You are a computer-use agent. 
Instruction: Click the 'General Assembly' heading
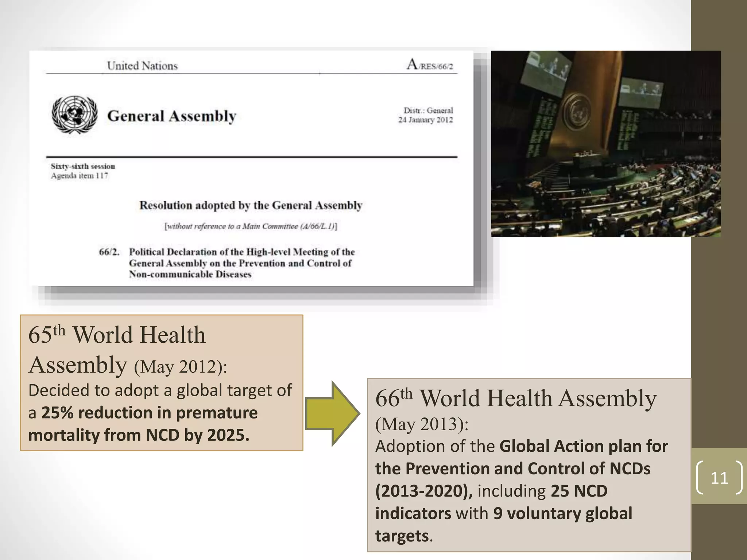pos(172,116)
